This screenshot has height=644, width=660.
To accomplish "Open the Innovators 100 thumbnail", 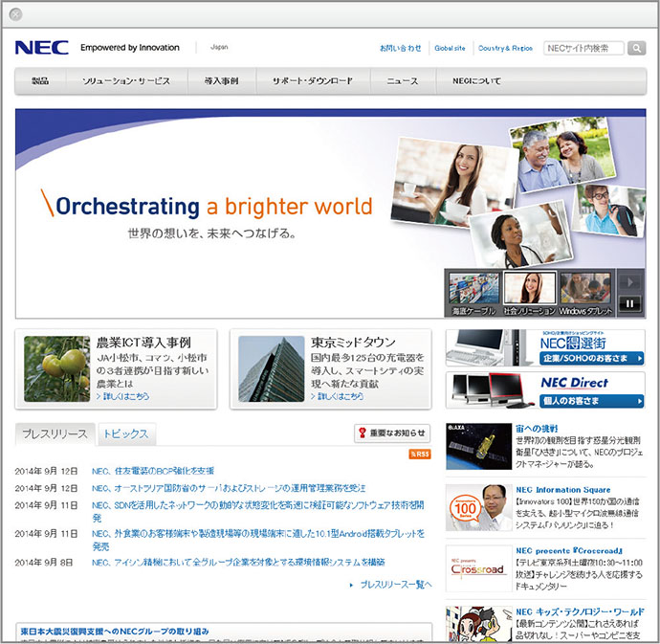I will click(478, 507).
